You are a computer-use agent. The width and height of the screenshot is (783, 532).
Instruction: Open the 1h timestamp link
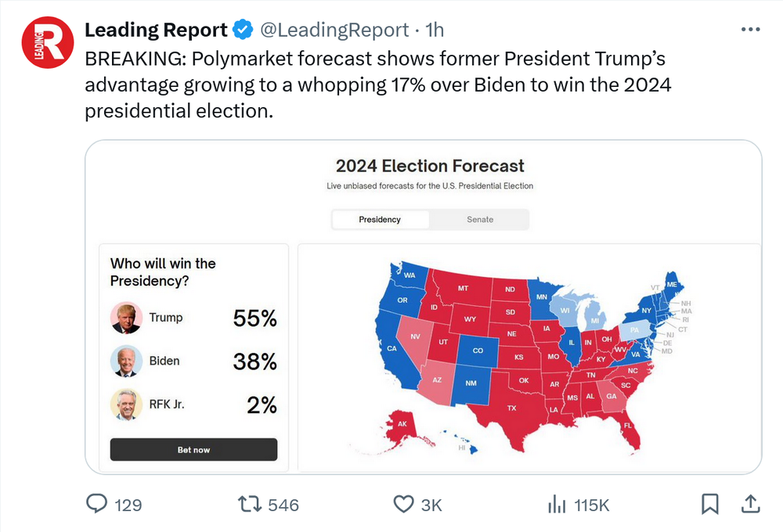(435, 31)
